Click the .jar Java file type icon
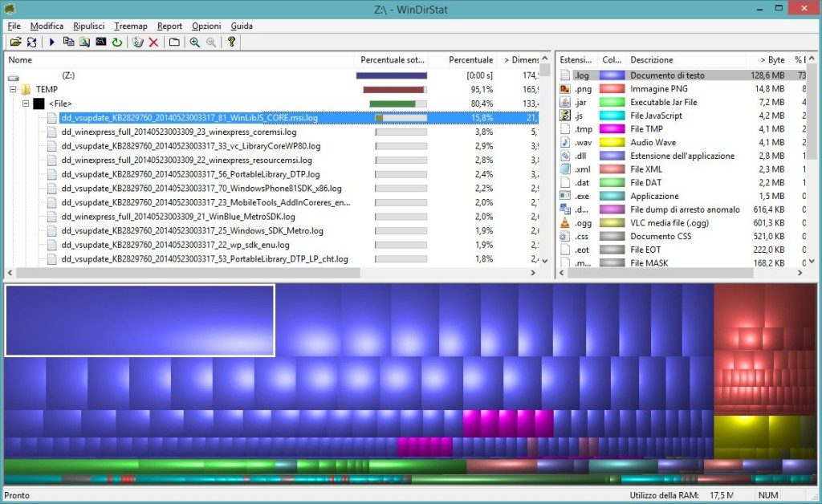Image resolution: width=822 pixels, height=504 pixels. click(565, 102)
